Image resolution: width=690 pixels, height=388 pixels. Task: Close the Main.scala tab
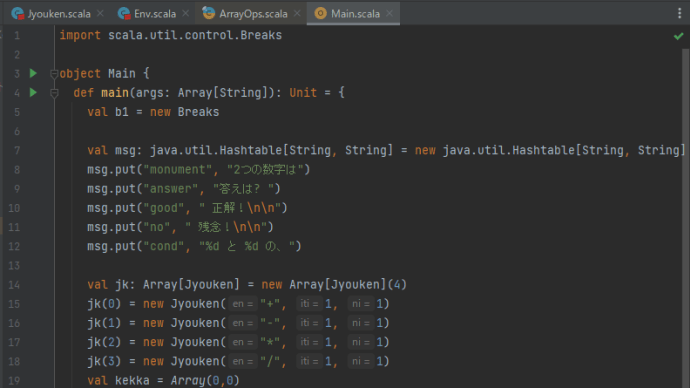pos(389,14)
